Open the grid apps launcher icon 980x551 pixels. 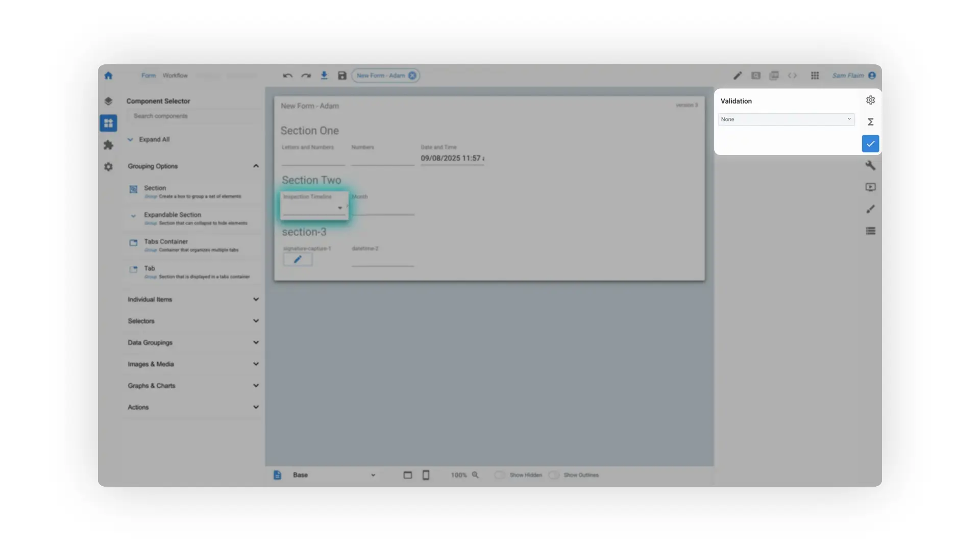(815, 75)
